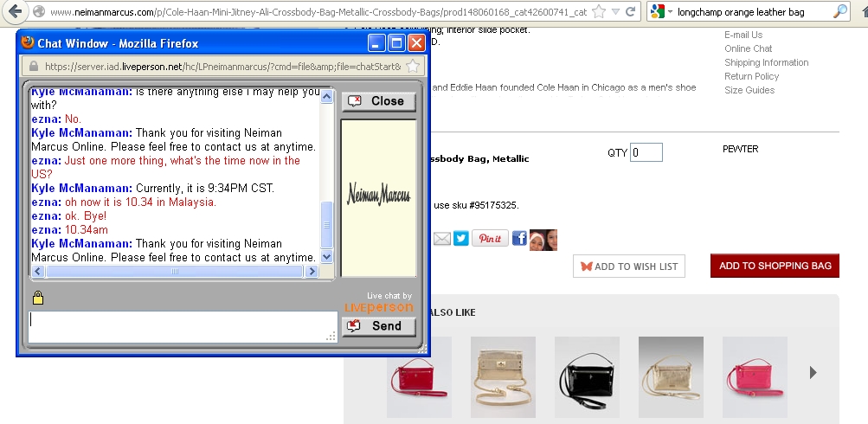This screenshot has height=424, width=868.
Task: Click the Firefox logo in the Chat Window title
Action: pyautogui.click(x=28, y=42)
